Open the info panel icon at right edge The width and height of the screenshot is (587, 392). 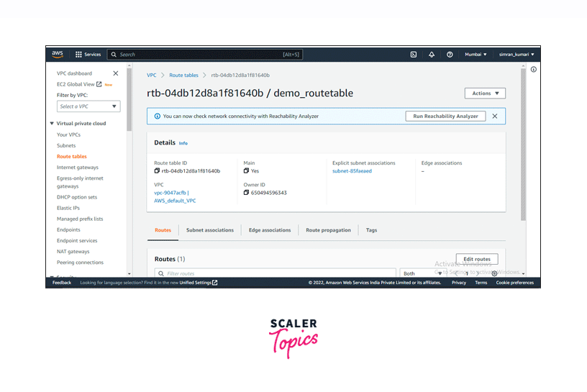[533, 70]
